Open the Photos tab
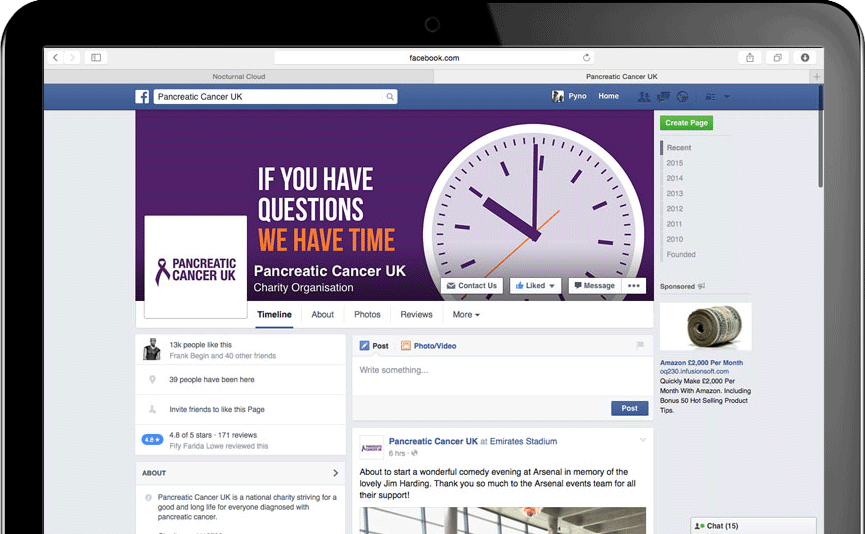The height and width of the screenshot is (534, 865). point(367,314)
